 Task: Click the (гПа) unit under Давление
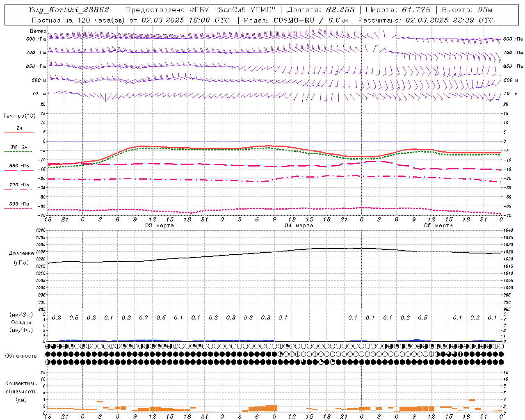[x=21, y=263]
